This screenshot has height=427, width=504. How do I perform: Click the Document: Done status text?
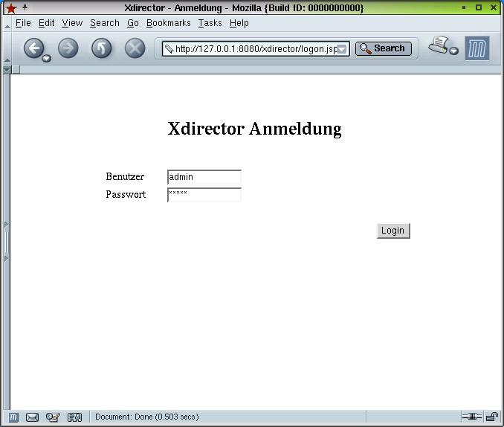(147, 417)
